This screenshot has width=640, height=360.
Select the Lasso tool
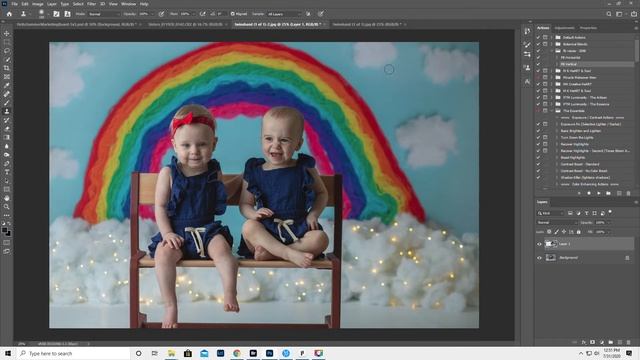7,51
